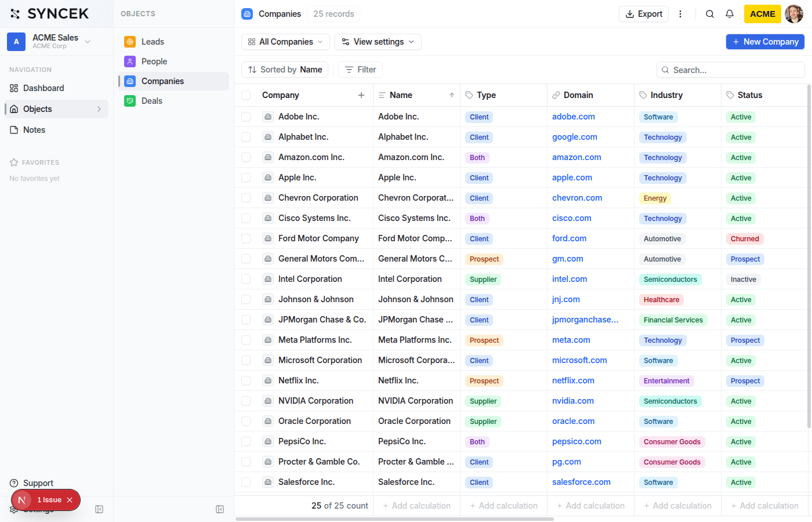Add calculation under the Domain column
This screenshot has height=522, width=812.
(591, 506)
